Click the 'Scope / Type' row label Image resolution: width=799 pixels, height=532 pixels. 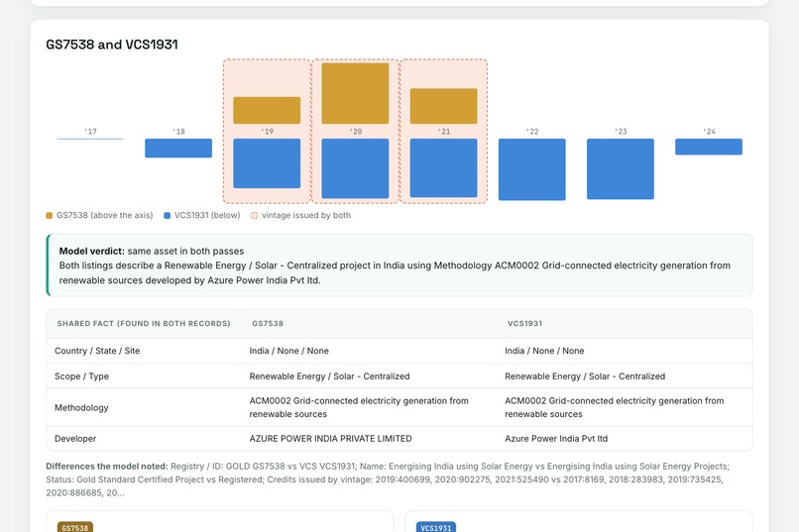click(x=81, y=376)
